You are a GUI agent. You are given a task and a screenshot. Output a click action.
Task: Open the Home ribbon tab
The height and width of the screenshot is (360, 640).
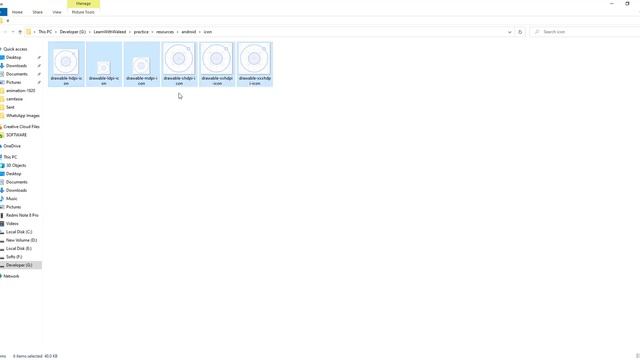17,12
